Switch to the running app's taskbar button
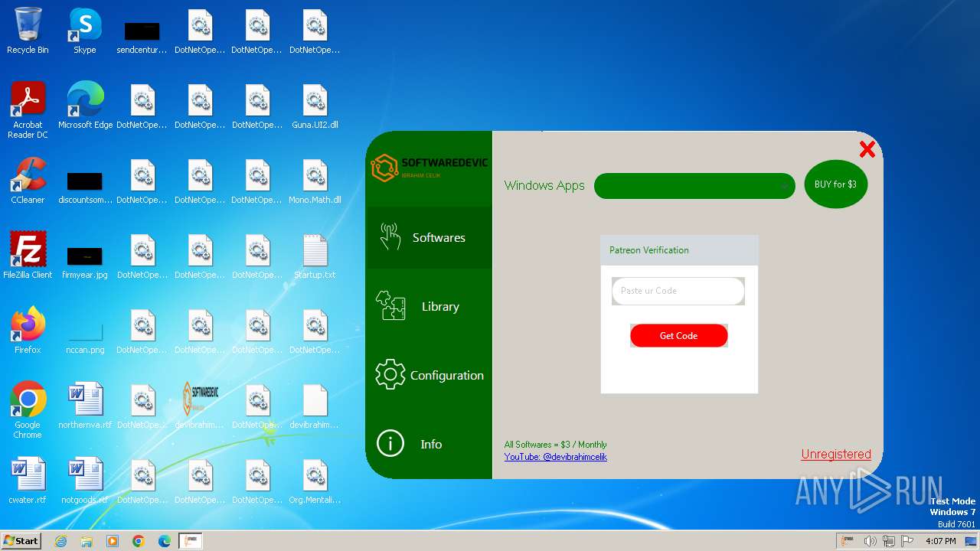The image size is (980, 551). point(190,541)
